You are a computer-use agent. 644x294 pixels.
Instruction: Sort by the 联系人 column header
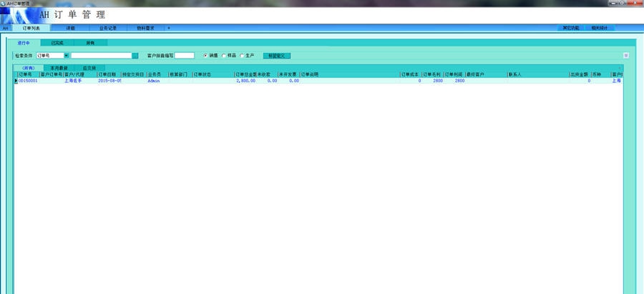coord(538,74)
